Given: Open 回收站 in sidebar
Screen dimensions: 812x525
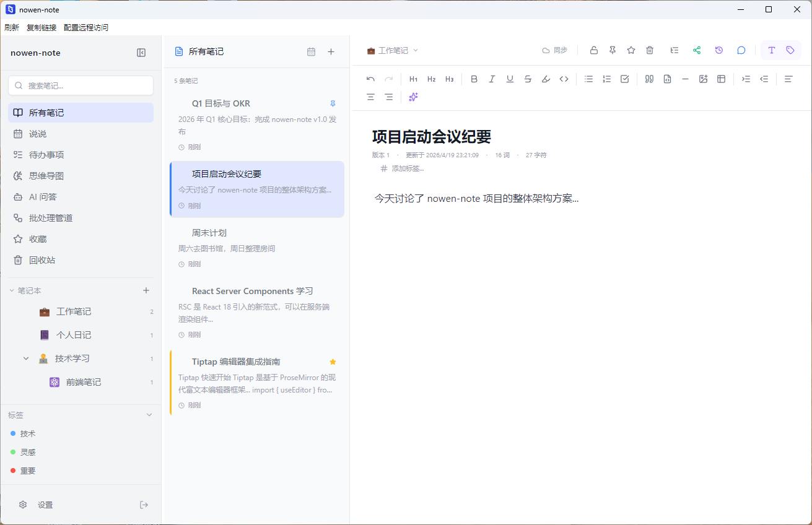Looking at the screenshot, I should pyautogui.click(x=81, y=260).
